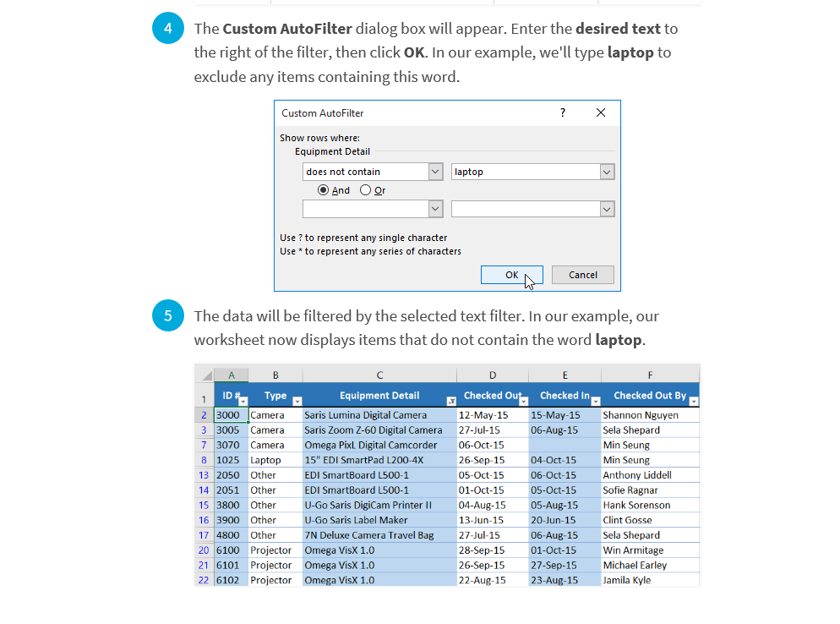Image resolution: width=840 pixels, height=624 pixels.
Task: Click the 'Shannon Nguyen' cell
Action: click(651, 415)
